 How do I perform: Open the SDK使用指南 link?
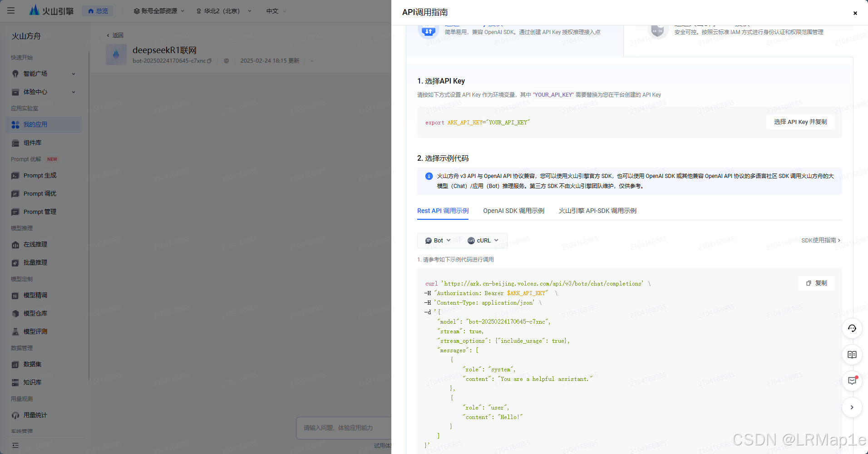(821, 240)
